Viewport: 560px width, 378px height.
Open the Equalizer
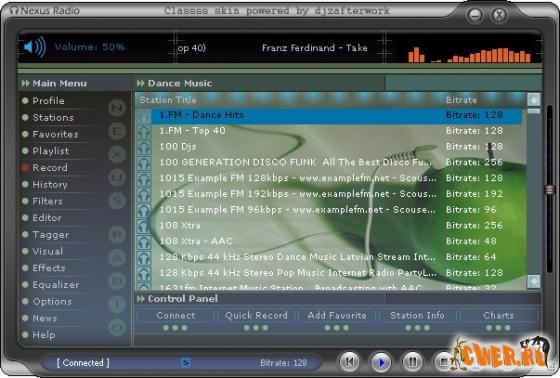pyautogui.click(x=56, y=285)
